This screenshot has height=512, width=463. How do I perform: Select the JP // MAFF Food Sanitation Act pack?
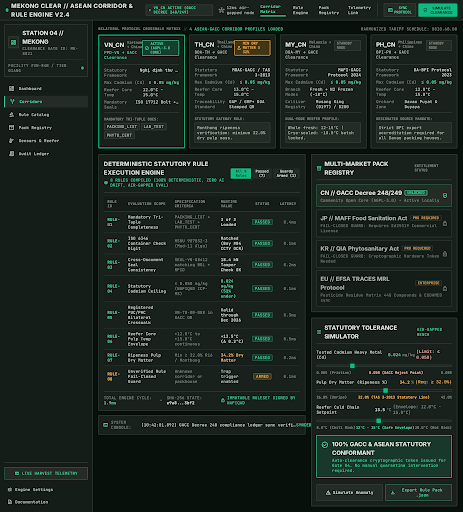(x=384, y=223)
